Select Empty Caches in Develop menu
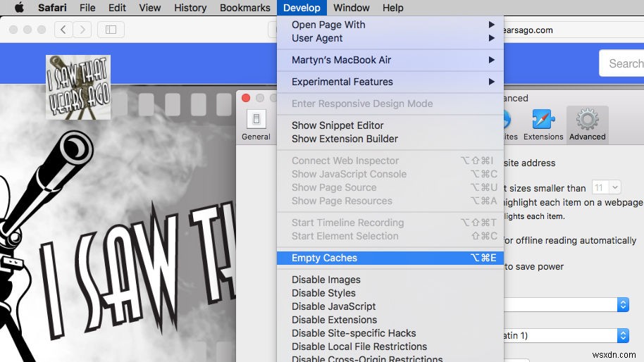The height and width of the screenshot is (362, 644). (x=390, y=258)
